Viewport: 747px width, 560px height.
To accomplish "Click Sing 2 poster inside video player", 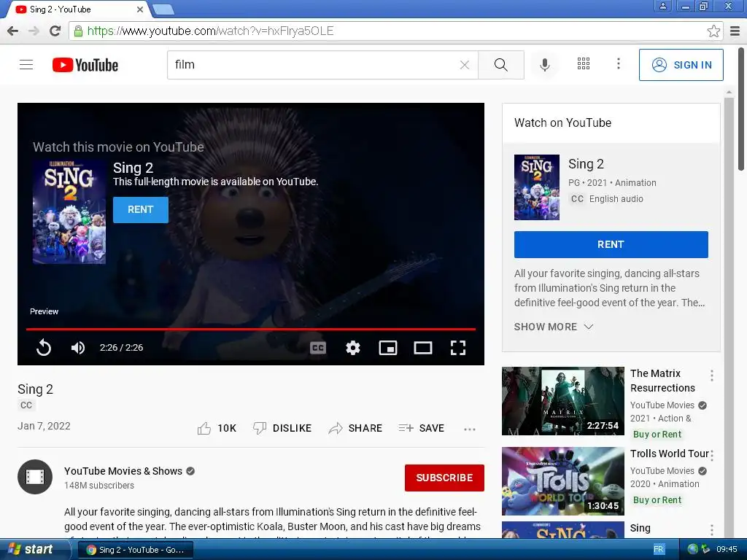I will (69, 212).
